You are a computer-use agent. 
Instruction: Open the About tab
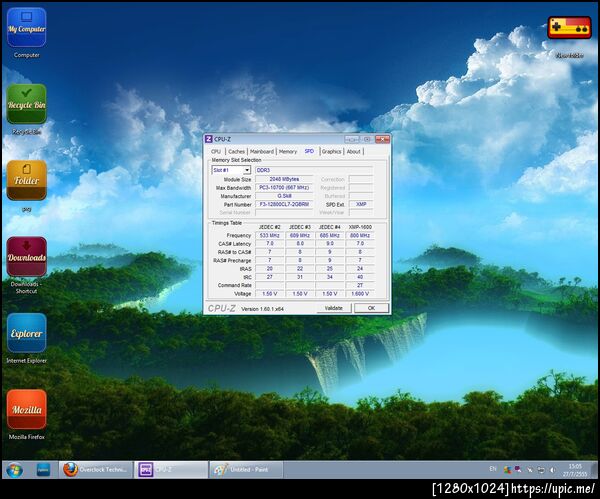pos(354,152)
